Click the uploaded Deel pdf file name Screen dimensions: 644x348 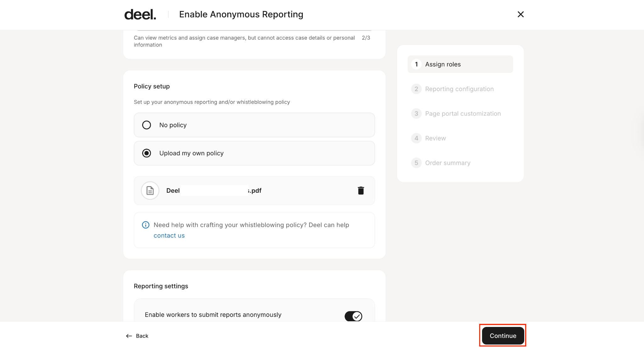(214, 191)
